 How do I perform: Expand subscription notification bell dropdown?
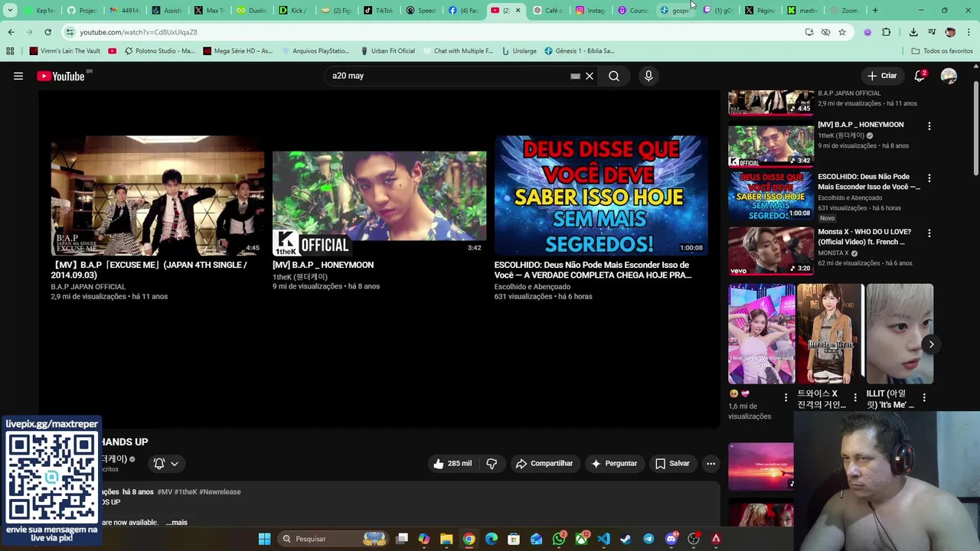coord(166,463)
